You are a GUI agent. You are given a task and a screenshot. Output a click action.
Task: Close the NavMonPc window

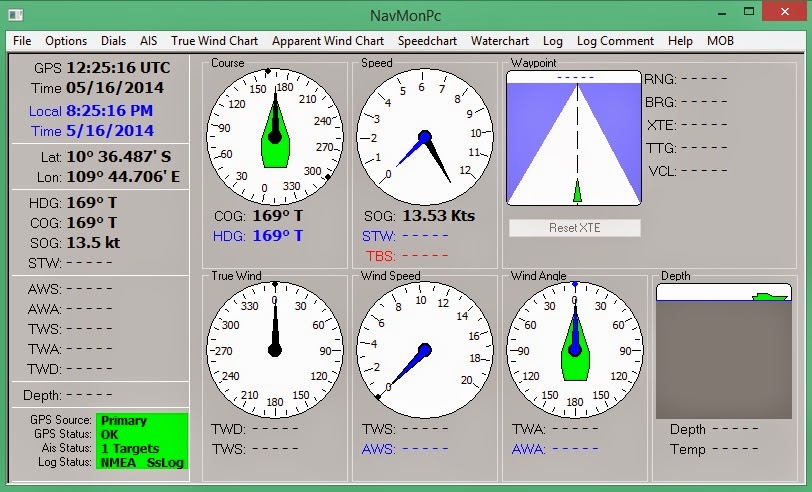[x=785, y=12]
